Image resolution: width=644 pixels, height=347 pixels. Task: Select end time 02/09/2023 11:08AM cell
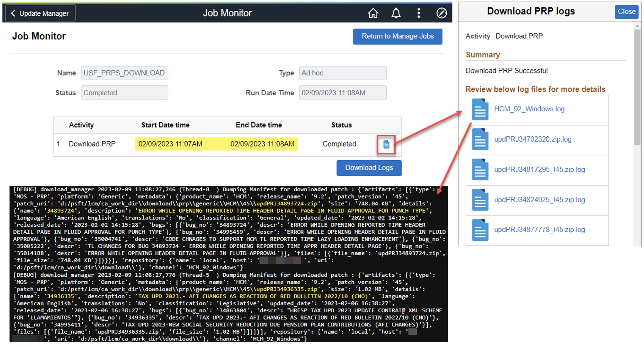click(262, 144)
